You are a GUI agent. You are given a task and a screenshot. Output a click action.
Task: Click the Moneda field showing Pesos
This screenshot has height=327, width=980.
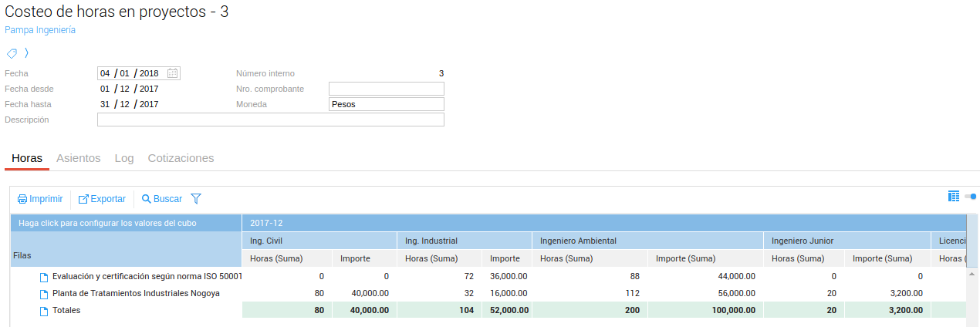click(x=386, y=104)
